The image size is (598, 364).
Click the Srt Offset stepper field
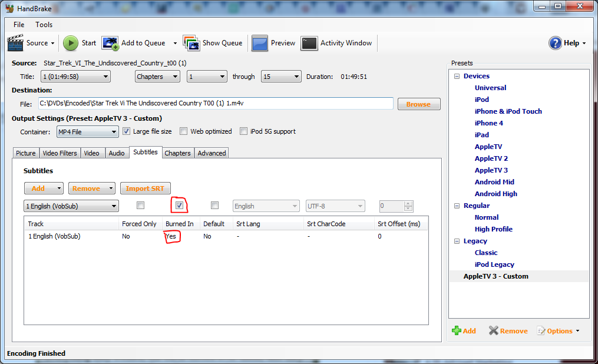tap(396, 206)
